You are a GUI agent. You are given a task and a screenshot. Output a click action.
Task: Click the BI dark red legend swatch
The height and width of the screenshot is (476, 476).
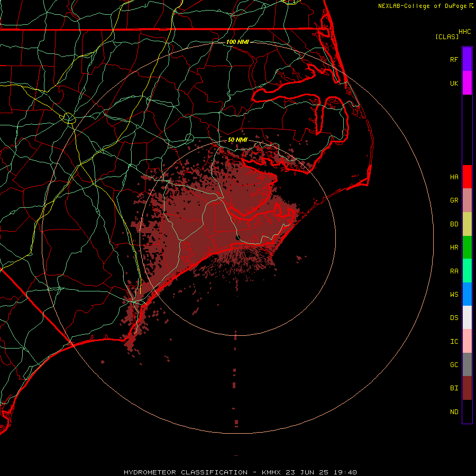coord(467,388)
